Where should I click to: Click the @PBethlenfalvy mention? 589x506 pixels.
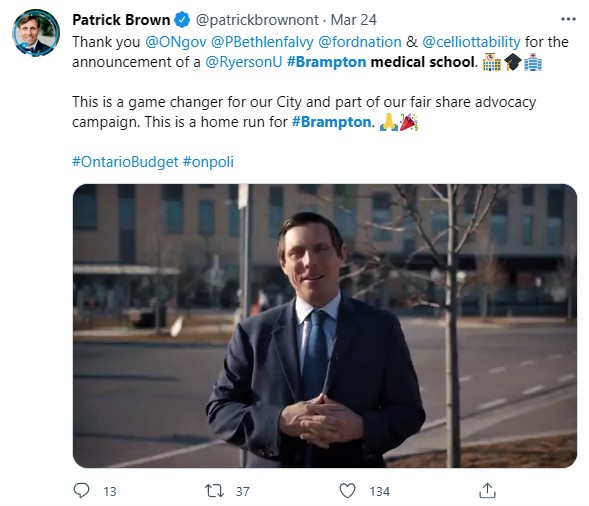click(262, 42)
